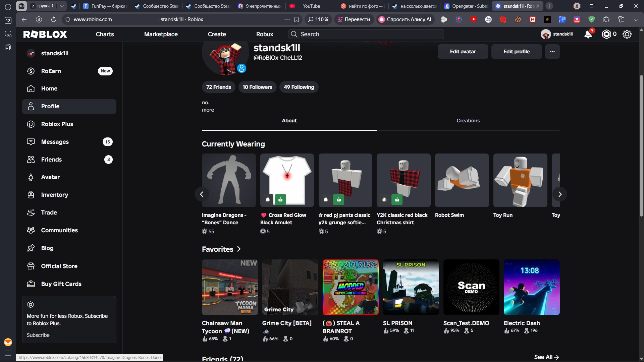Expand the bio with more link
This screenshot has width=644, height=362.
click(208, 110)
